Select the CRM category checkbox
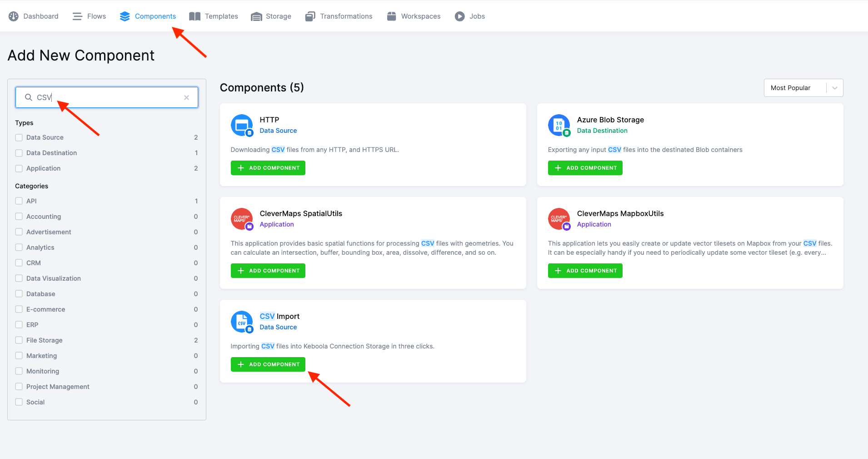Image resolution: width=868 pixels, height=459 pixels. point(19,263)
